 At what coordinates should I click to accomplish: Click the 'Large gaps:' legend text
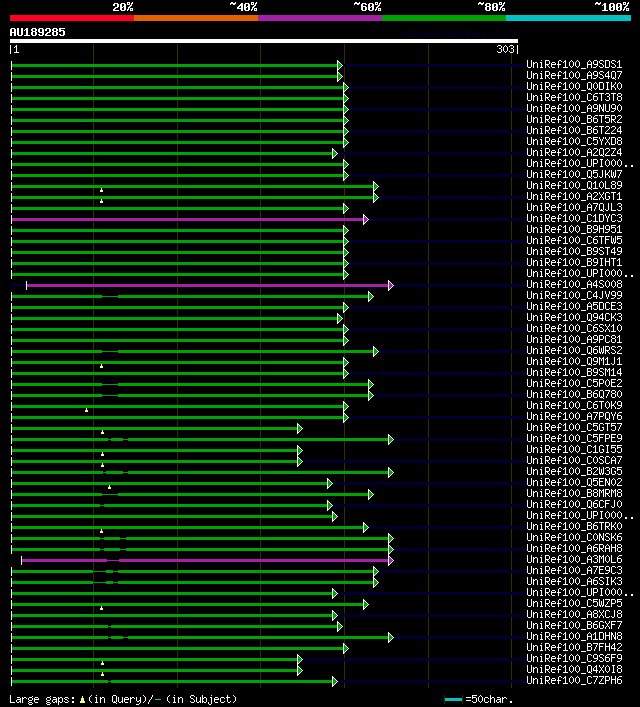(x=42, y=700)
